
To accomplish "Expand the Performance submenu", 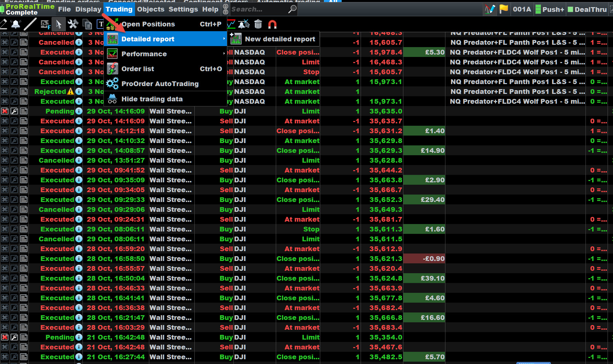I will click(166, 54).
